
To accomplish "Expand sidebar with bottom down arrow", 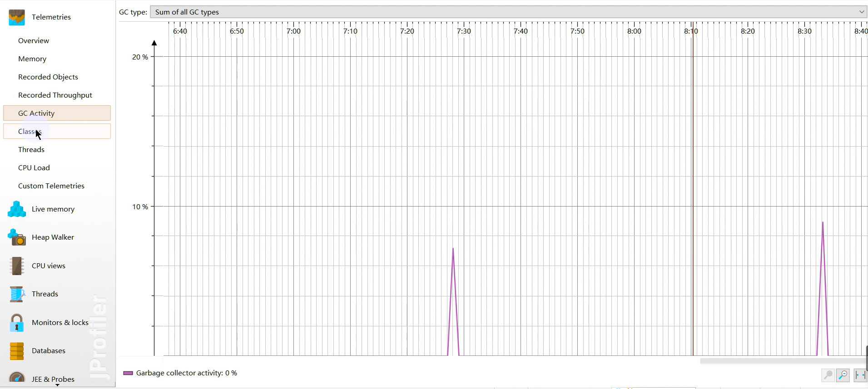I will tap(57, 385).
